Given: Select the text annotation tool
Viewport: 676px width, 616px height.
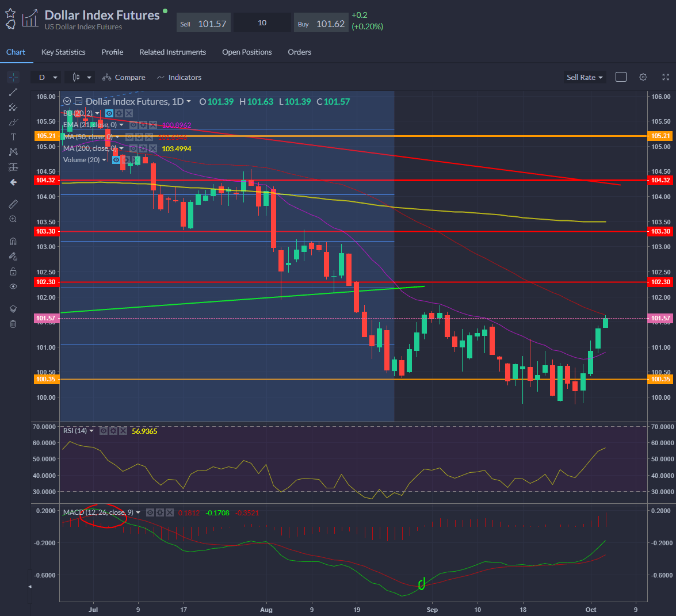Looking at the screenshot, I should point(13,137).
